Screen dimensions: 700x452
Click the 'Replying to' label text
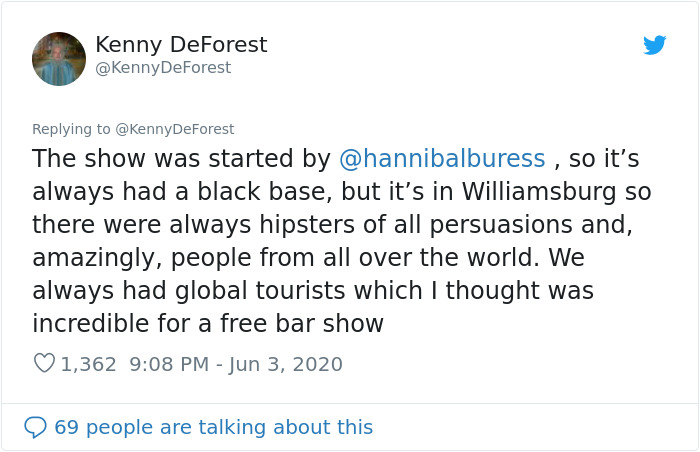(x=72, y=128)
